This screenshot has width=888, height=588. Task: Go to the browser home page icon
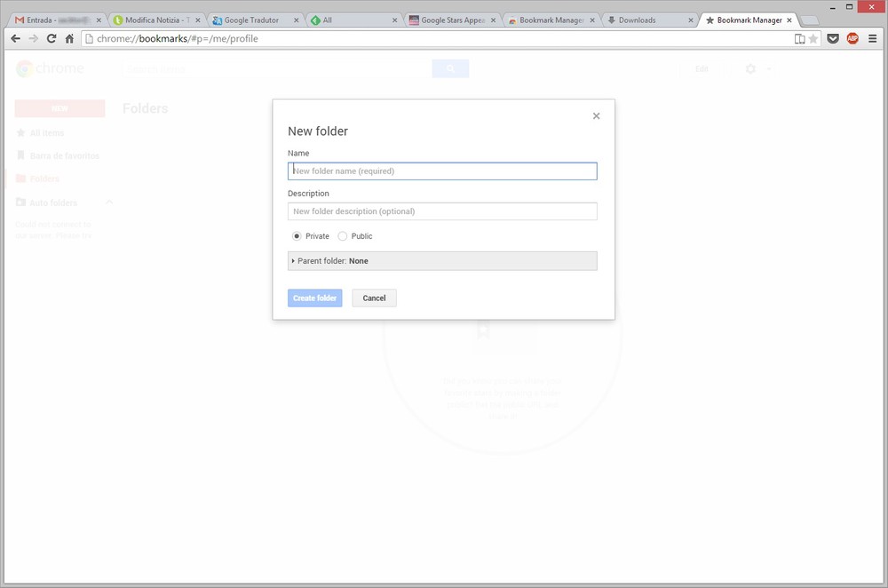click(69, 38)
